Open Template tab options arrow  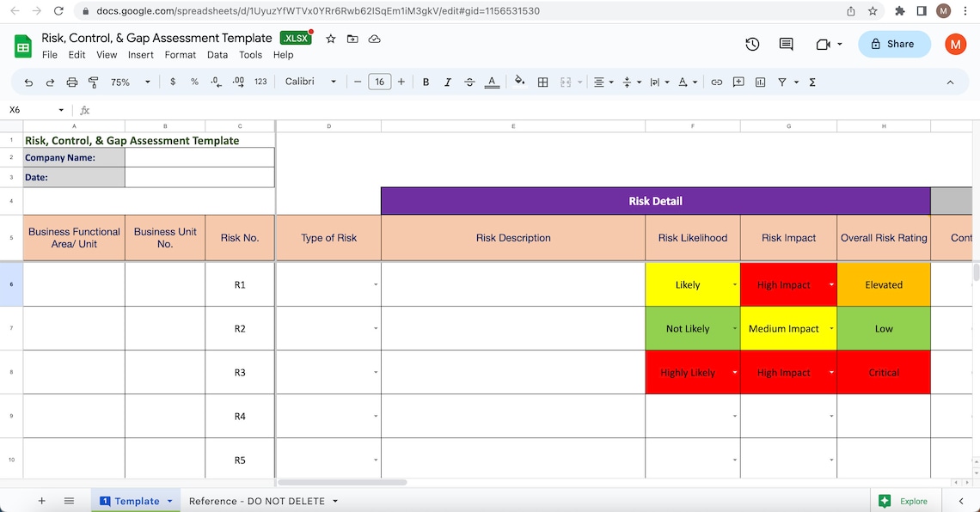[169, 501]
